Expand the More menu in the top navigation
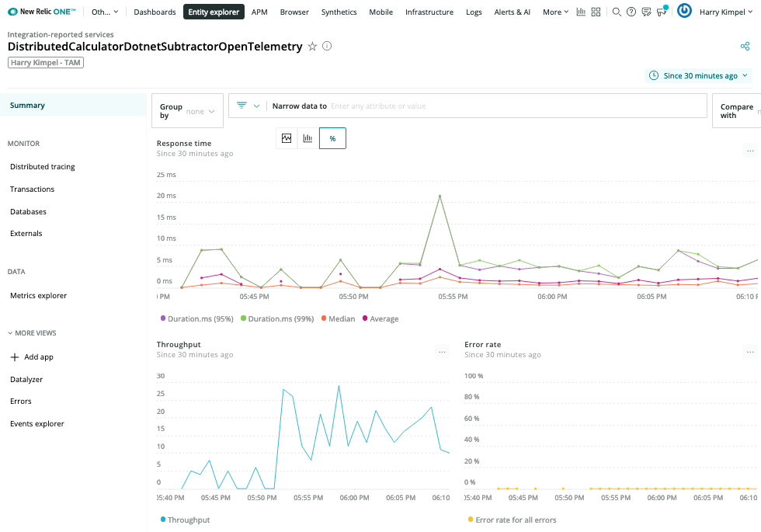This screenshot has width=761, height=532. (555, 12)
